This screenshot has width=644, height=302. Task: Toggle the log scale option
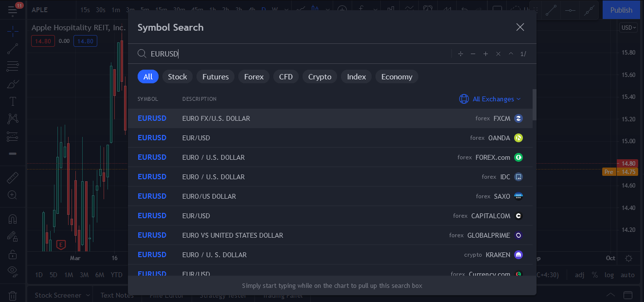click(609, 275)
